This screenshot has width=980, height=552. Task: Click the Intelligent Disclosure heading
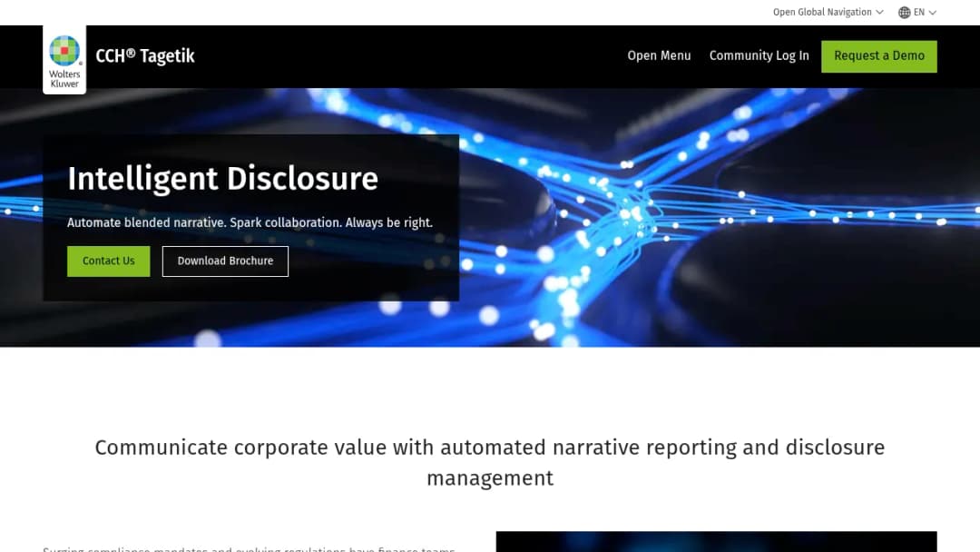pos(222,179)
